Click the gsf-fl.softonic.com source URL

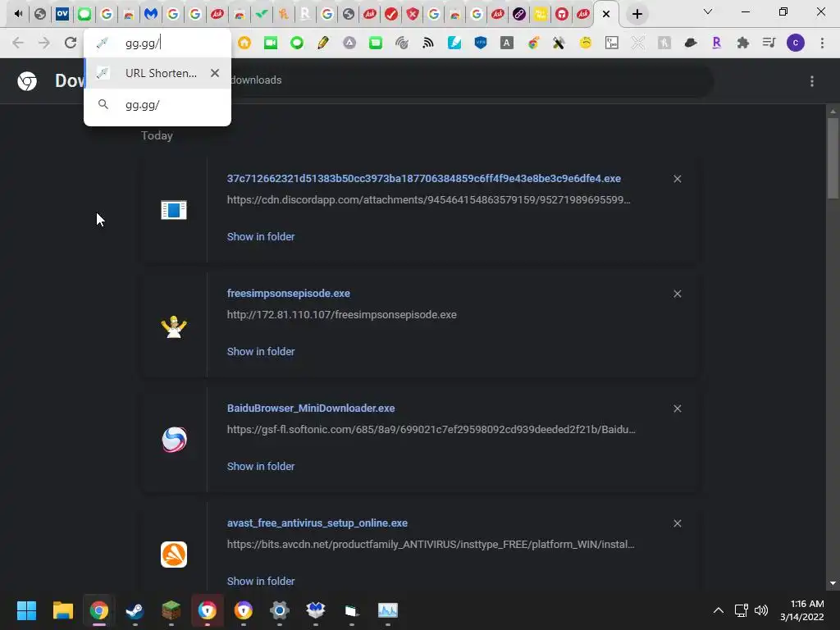tap(431, 429)
